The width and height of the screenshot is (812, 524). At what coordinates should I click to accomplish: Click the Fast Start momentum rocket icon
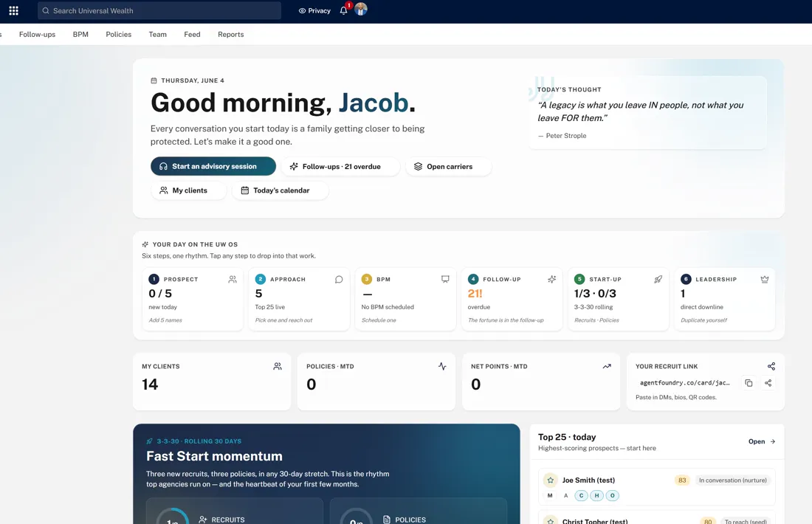coord(149,441)
